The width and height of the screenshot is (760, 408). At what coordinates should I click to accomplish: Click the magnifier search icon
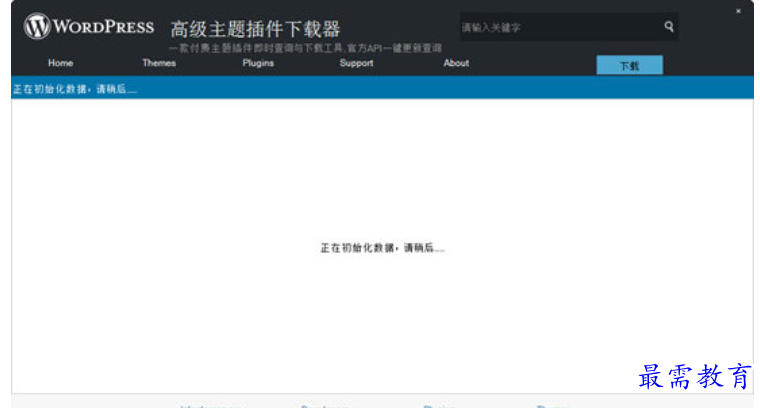tap(669, 27)
